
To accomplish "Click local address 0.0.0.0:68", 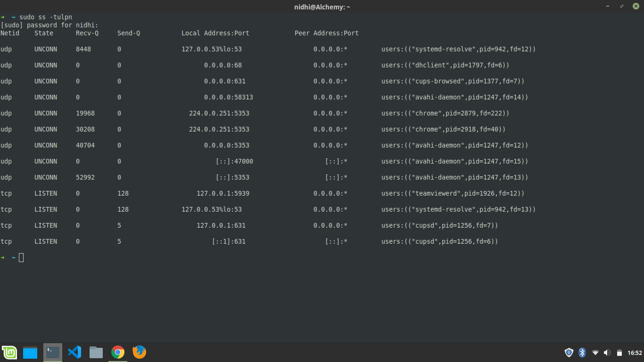I will click(x=223, y=65).
